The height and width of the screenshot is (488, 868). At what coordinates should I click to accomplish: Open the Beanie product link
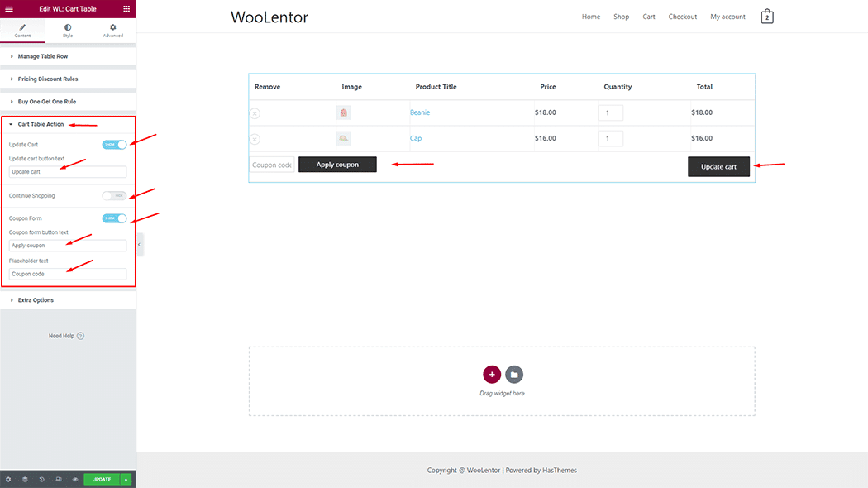[x=421, y=112]
